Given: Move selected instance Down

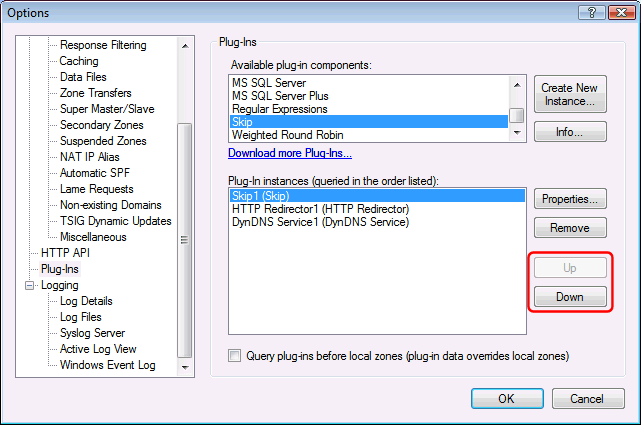Looking at the screenshot, I should (x=570, y=297).
